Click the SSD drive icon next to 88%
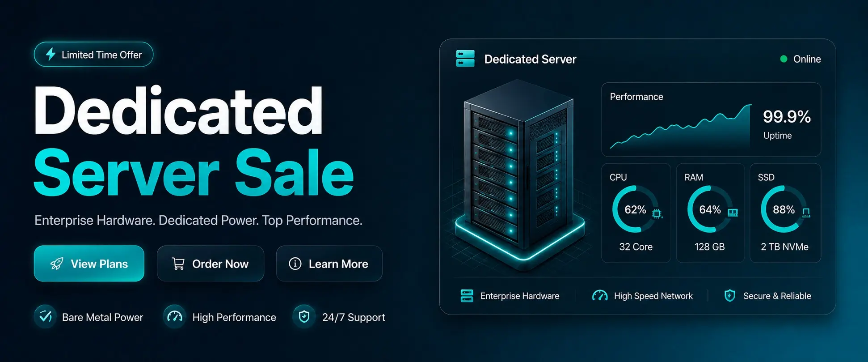Screen dimensions: 868x362 [x=806, y=213]
